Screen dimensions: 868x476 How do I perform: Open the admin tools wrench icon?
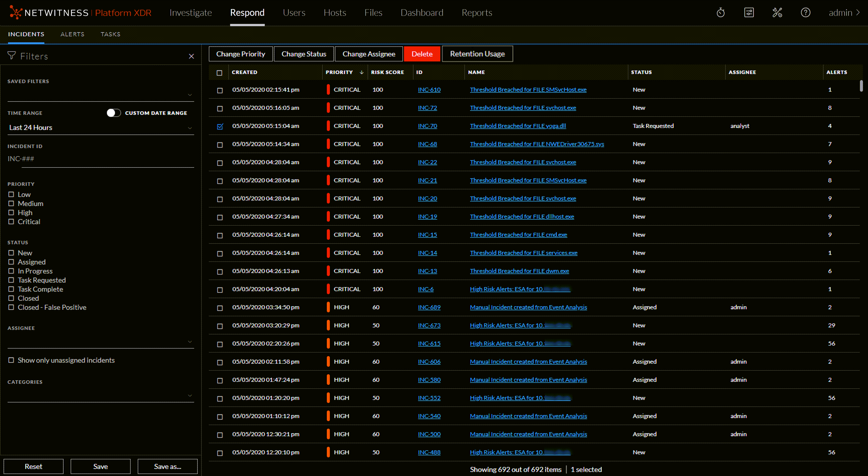pyautogui.click(x=777, y=12)
